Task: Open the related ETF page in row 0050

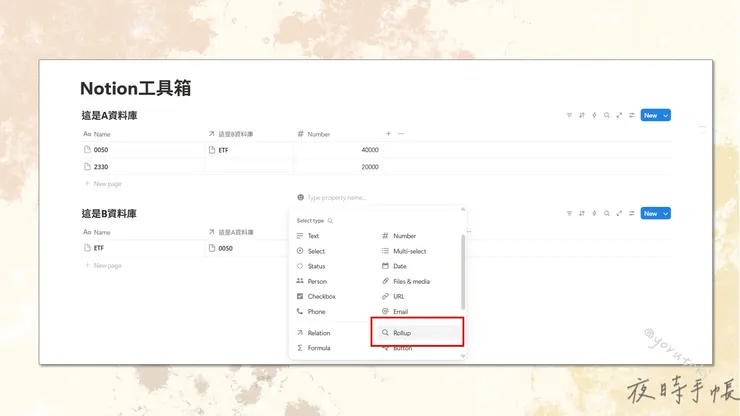Action: (219, 150)
